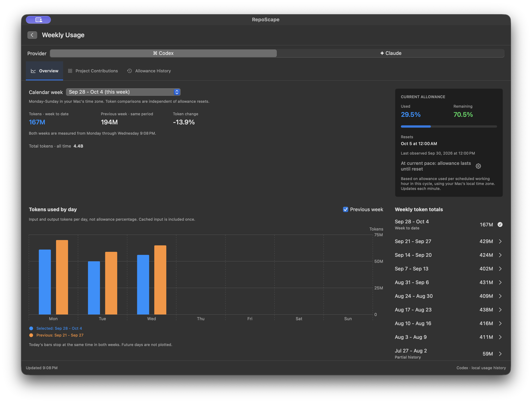The image size is (532, 403).
Task: Open the Calendar week dropdown
Action: coord(123,92)
